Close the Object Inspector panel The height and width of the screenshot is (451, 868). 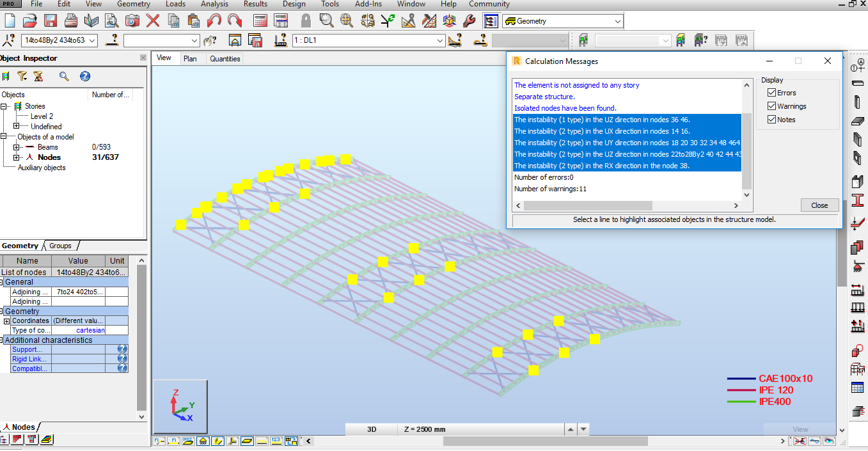(x=143, y=58)
